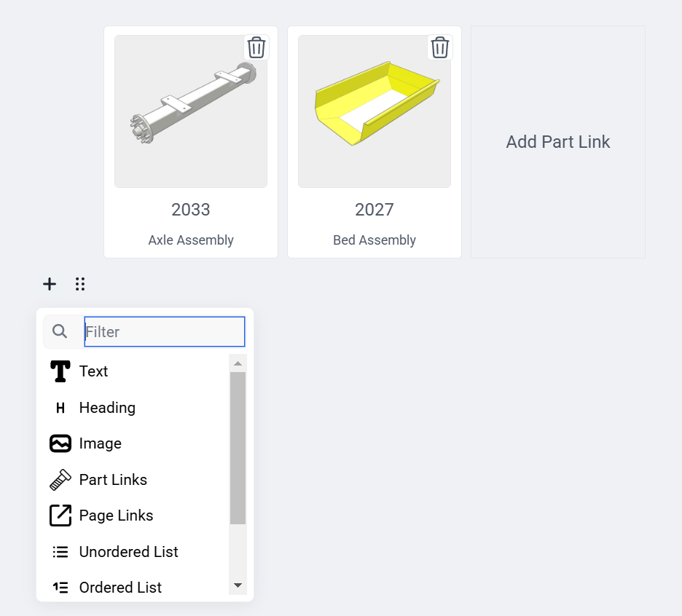Click the plus add block icon
Image resolution: width=682 pixels, height=616 pixels.
click(x=50, y=284)
